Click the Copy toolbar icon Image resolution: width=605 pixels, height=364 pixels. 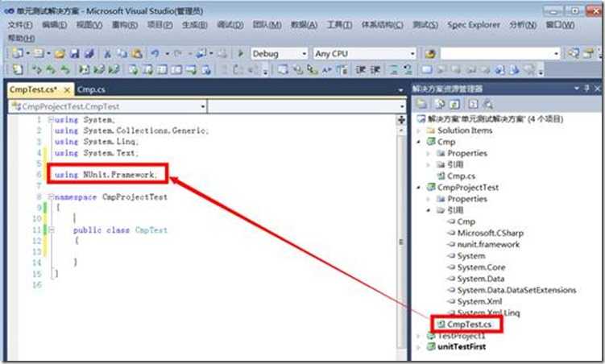tap(122, 54)
